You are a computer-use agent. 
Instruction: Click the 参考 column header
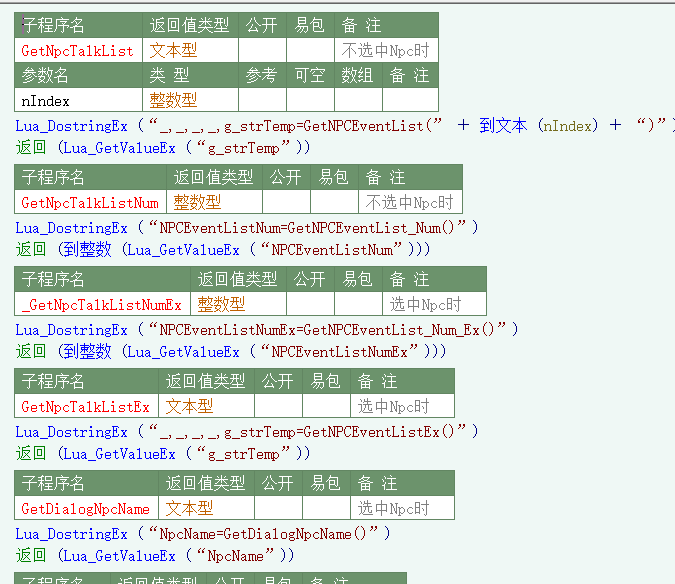(x=262, y=75)
